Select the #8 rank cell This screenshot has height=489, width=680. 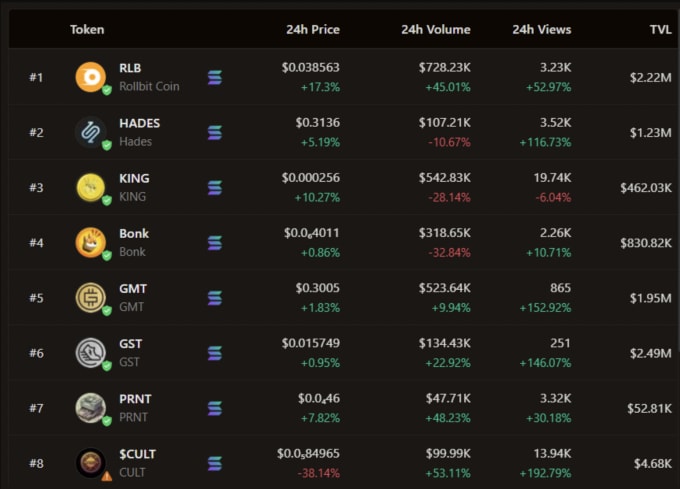(x=36, y=463)
